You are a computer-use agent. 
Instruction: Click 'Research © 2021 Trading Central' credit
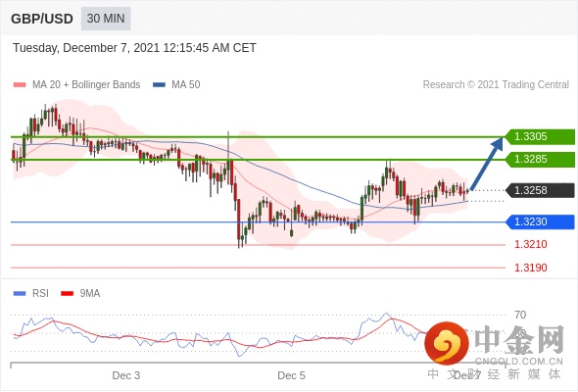click(x=496, y=85)
